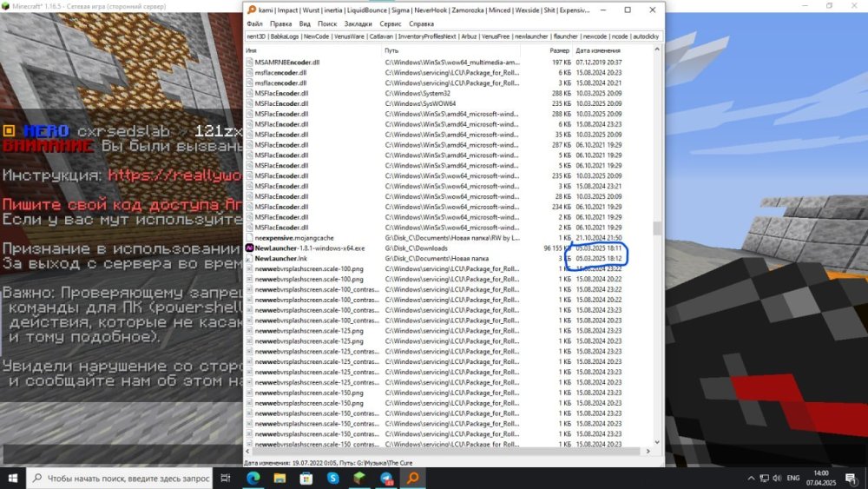The image size is (868, 489).
Task: Show hidden system tray icons
Action: (x=751, y=478)
